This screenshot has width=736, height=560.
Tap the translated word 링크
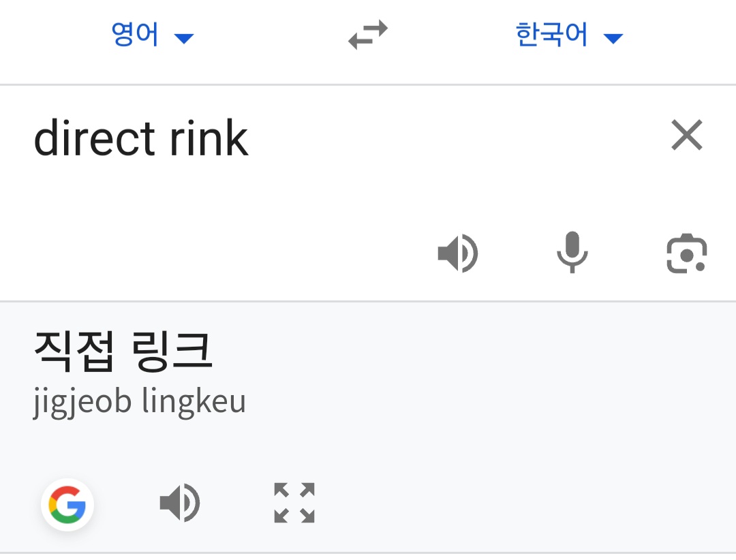click(172, 351)
